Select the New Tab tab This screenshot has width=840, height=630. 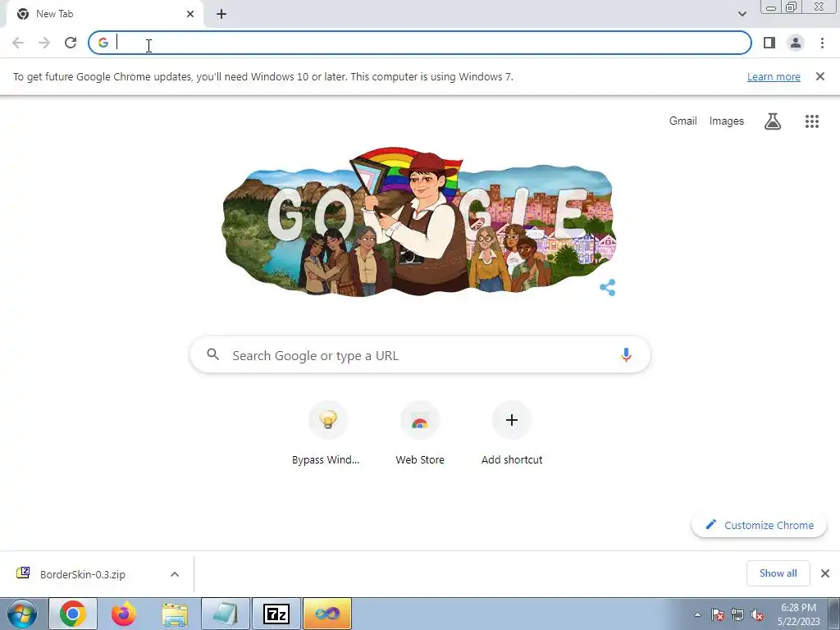[105, 14]
